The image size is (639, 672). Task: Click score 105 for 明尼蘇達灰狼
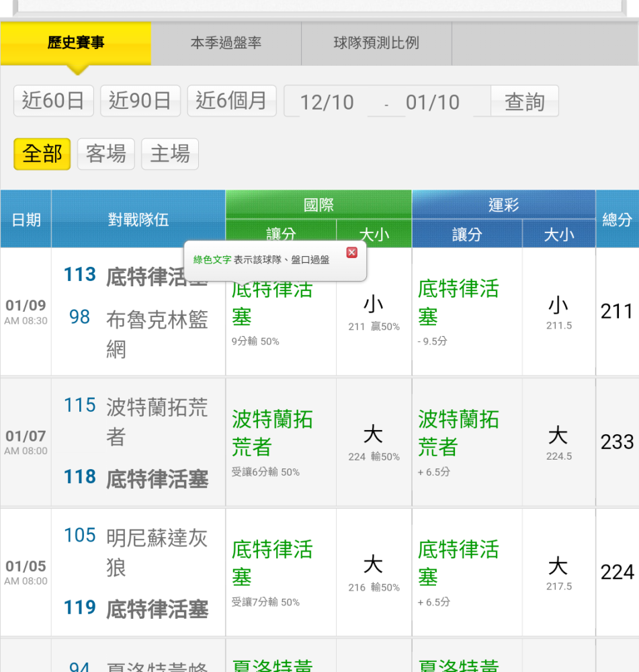pos(80,536)
